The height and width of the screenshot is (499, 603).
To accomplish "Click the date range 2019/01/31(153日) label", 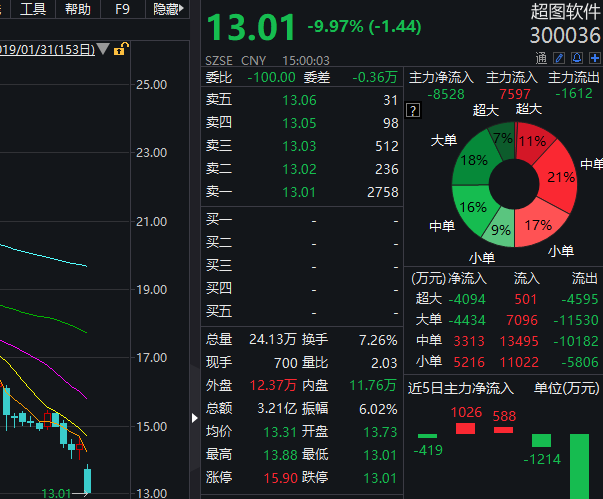I will [x=47, y=50].
